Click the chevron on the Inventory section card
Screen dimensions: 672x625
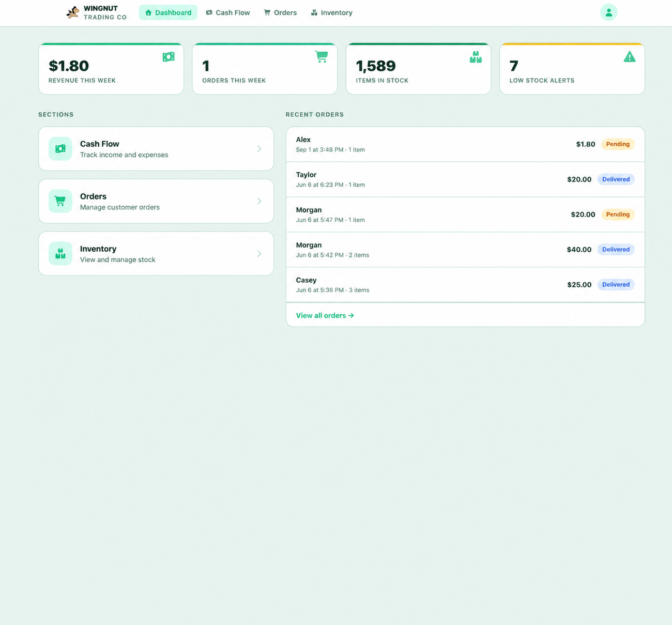pyautogui.click(x=259, y=253)
